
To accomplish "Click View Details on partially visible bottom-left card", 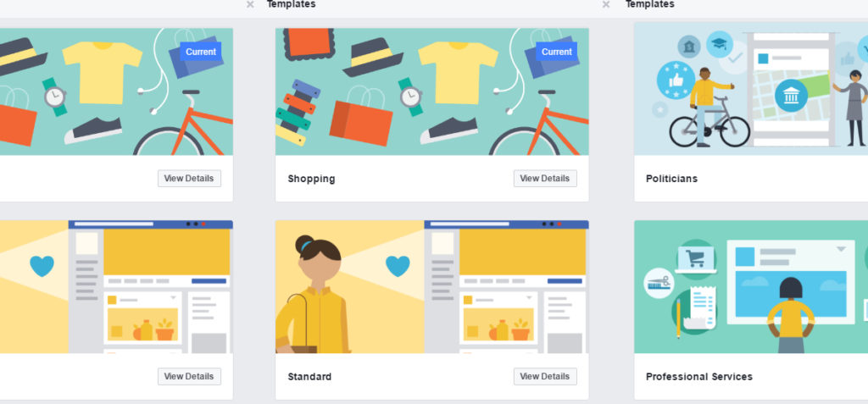I will pyautogui.click(x=189, y=376).
